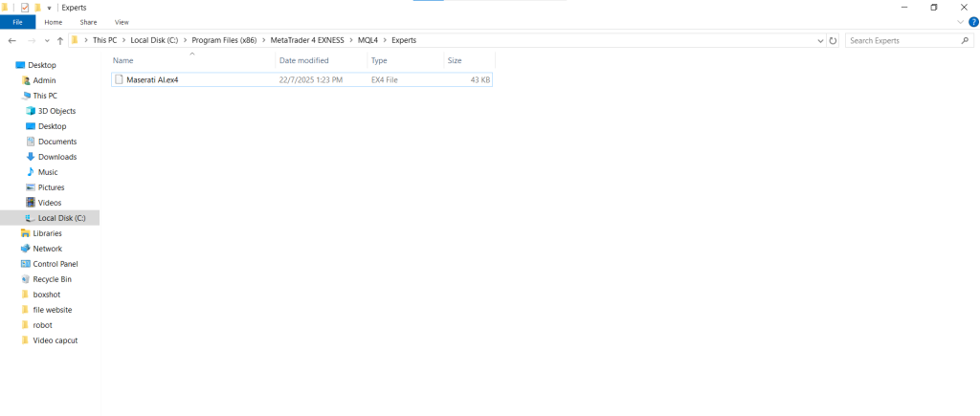
Task: Open the File menu tab
Action: point(17,21)
